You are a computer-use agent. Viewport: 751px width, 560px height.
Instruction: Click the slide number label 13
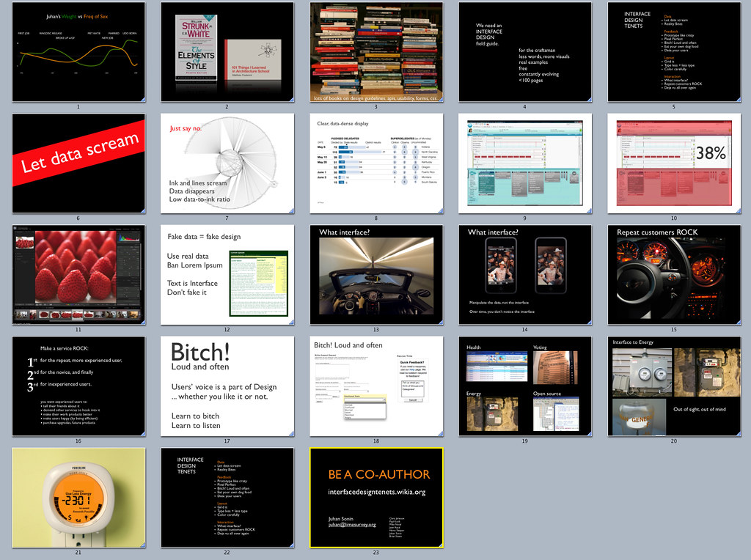coord(375,330)
